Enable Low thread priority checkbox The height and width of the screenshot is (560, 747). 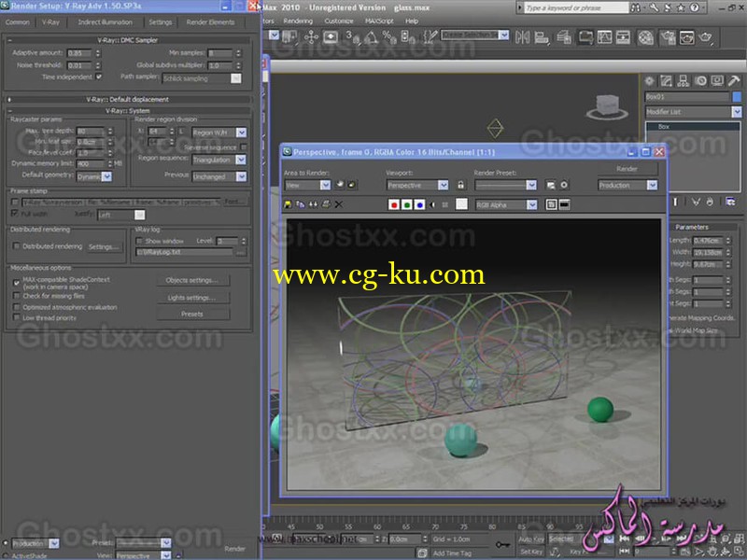pyautogui.click(x=16, y=317)
